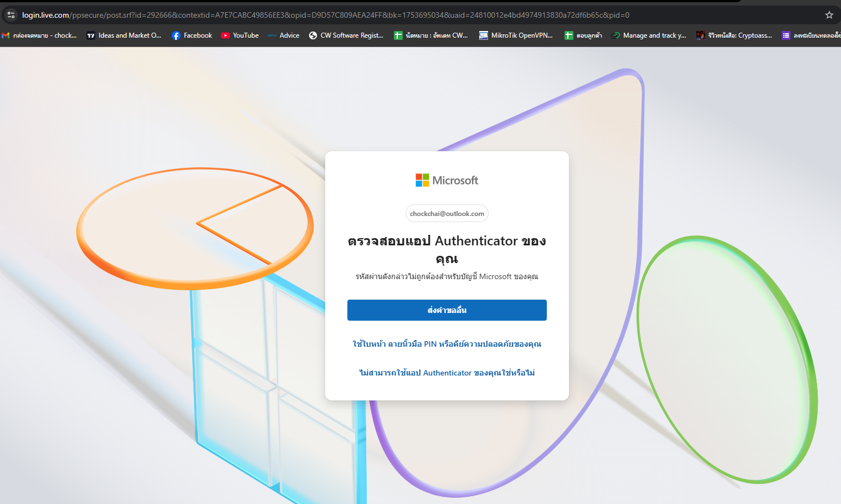Click the MikroTik bookmark favicon
Viewport: 841px width, 504px height.
coord(484,35)
